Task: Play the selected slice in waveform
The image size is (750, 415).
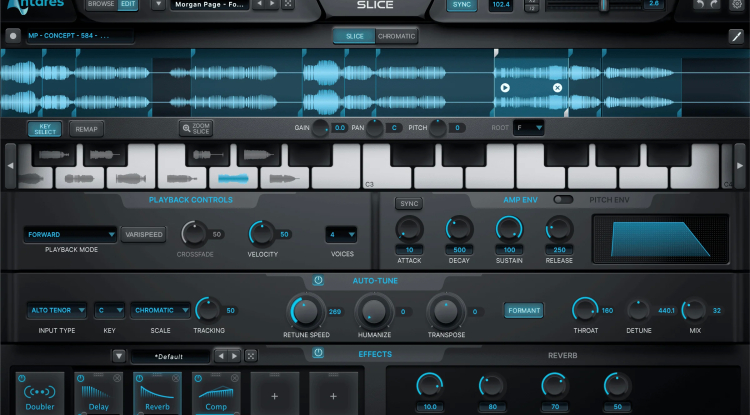Action: [505, 87]
